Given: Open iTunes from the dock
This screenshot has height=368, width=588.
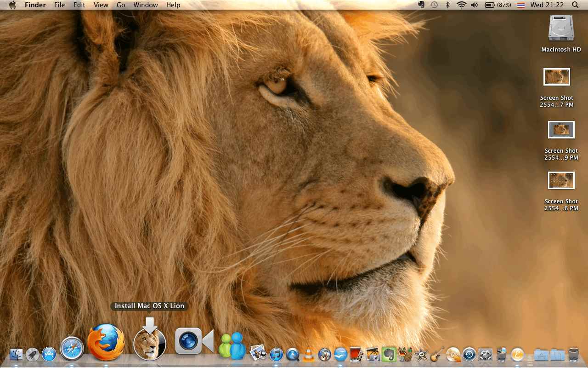Looking at the screenshot, I should (x=276, y=354).
